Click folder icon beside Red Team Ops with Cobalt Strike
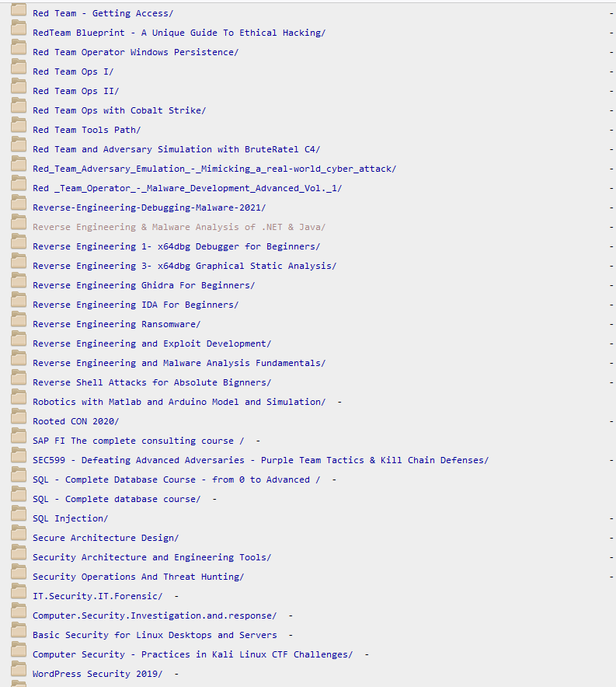 coord(19,106)
